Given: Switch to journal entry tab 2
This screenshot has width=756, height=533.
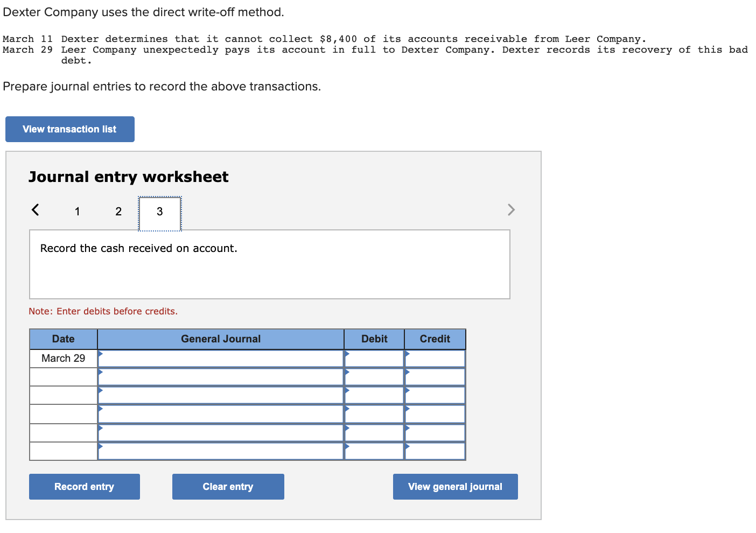Looking at the screenshot, I should [x=118, y=211].
